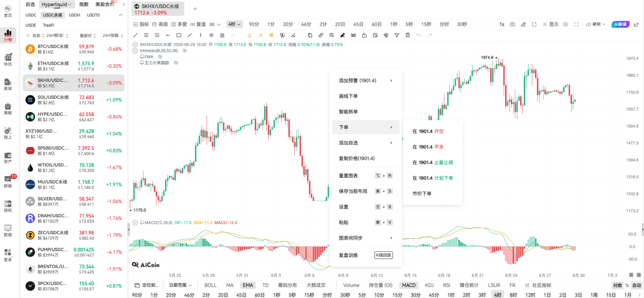Open the 策略 strategy sidebar icon

pyautogui.click(x=8, y=109)
